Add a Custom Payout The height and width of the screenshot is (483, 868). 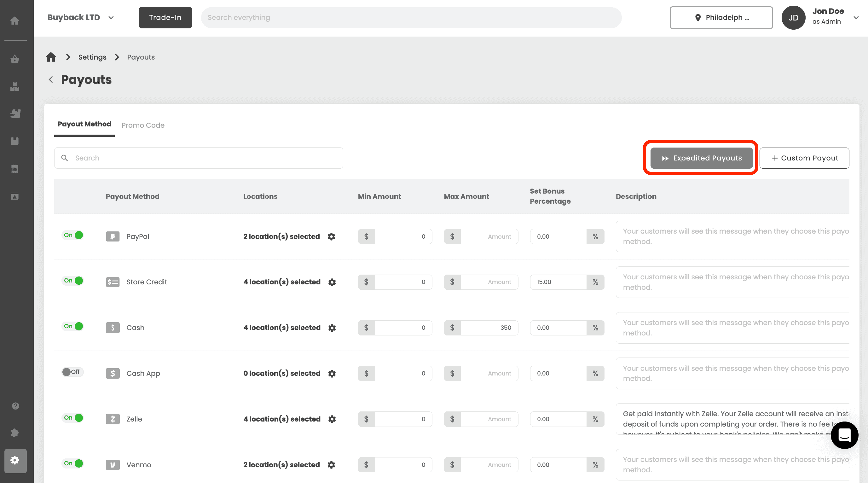804,158
